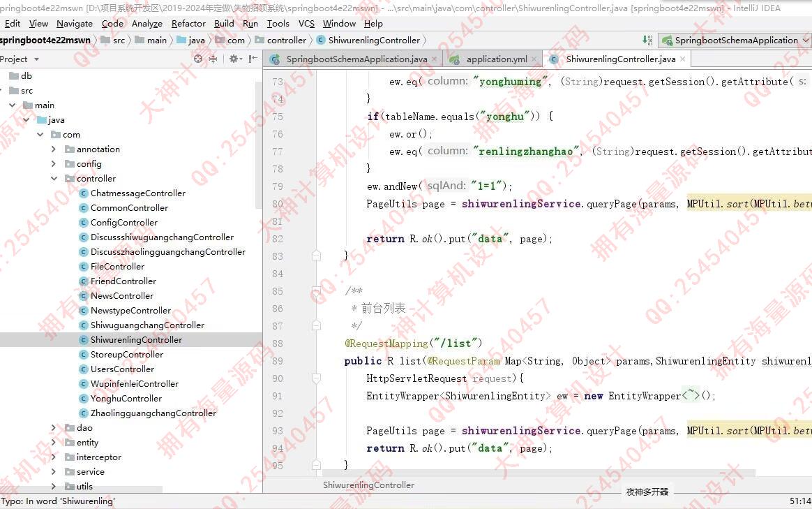Click the collapse all icon in Project panel
The width and height of the screenshot is (812, 509).
coord(213,59)
